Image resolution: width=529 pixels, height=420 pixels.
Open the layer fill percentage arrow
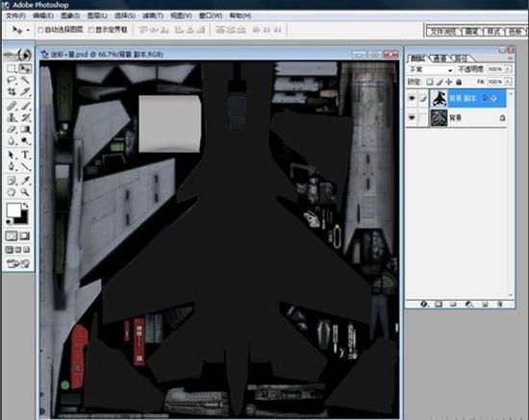[508, 82]
